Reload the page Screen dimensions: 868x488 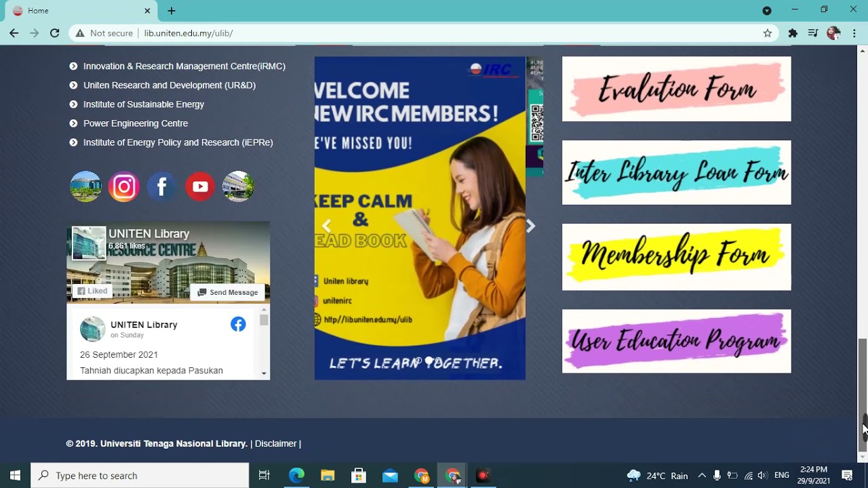[x=54, y=33]
